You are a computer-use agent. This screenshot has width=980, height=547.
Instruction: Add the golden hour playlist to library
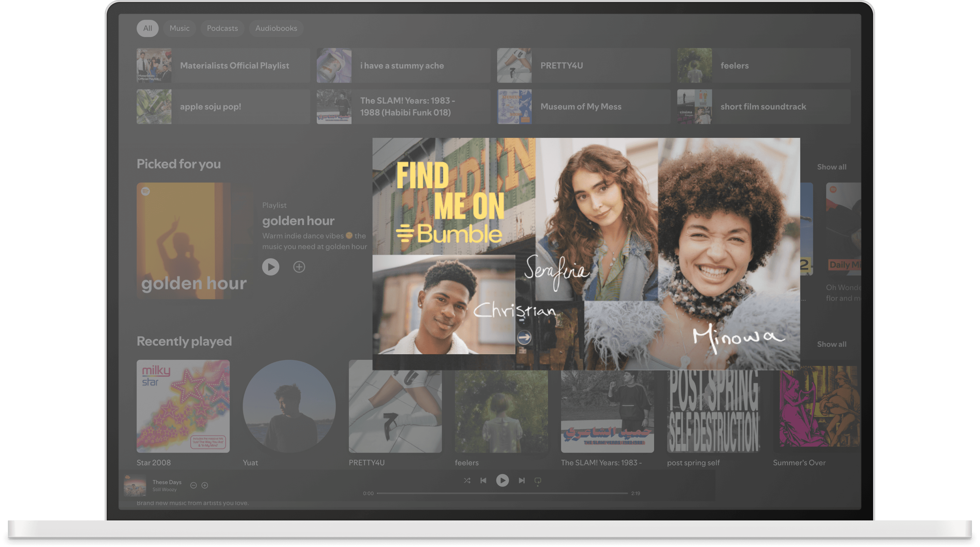(x=299, y=267)
